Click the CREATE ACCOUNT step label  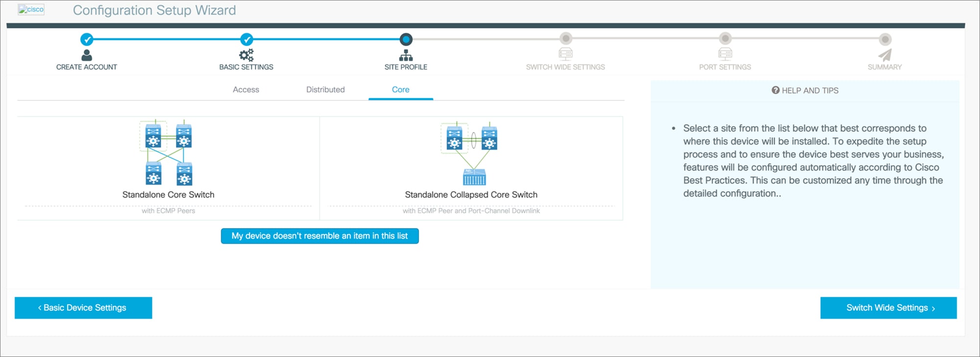[87, 67]
